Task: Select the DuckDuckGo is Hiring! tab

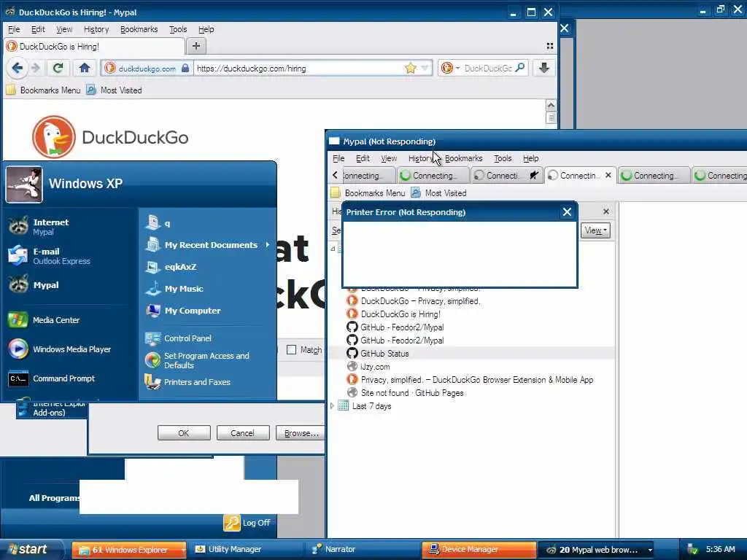Action: coord(94,46)
